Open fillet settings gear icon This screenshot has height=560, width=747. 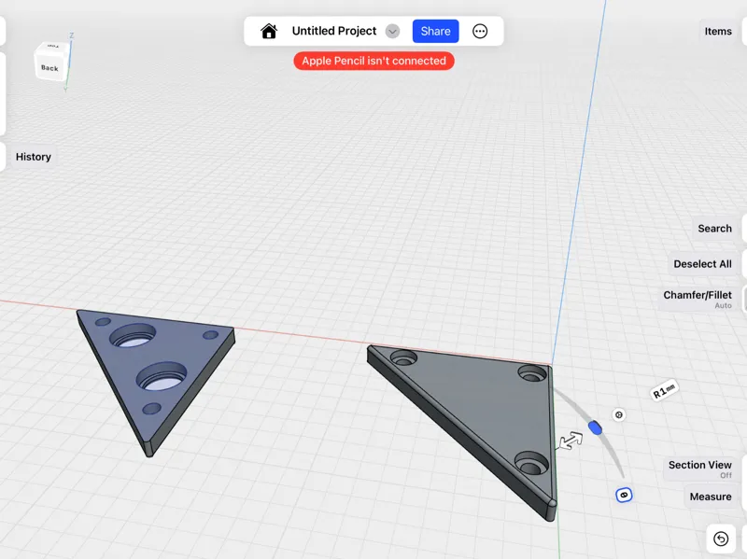[619, 414]
